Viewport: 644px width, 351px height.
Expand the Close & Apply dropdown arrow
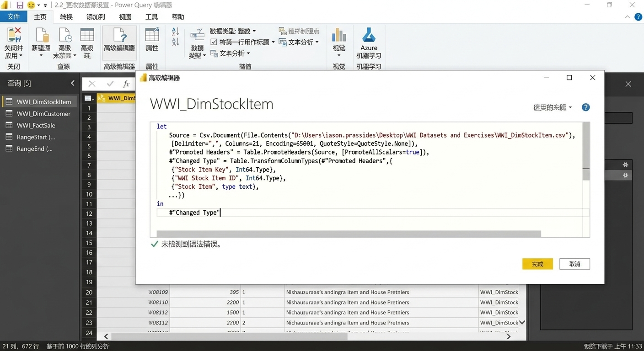pos(21,56)
